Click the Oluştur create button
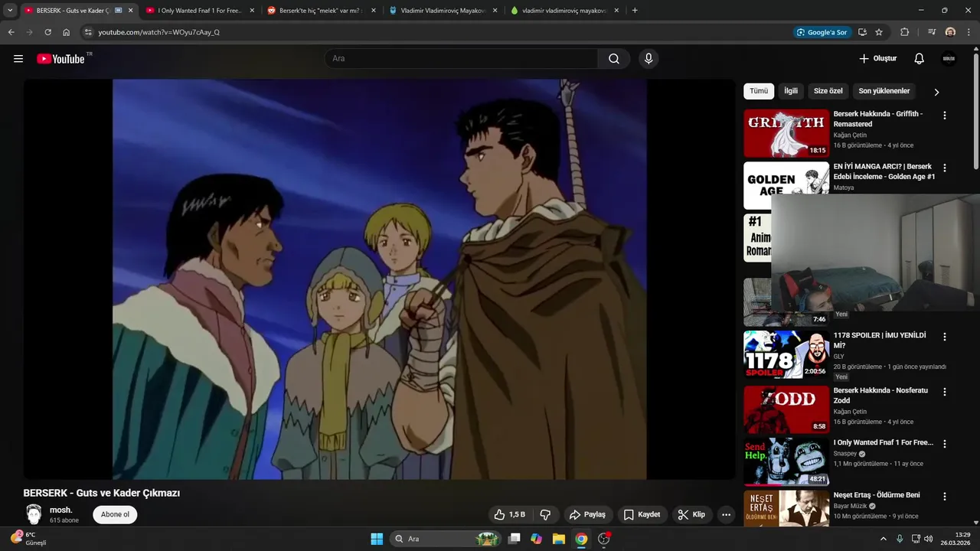The height and width of the screenshot is (551, 980). click(x=877, y=59)
